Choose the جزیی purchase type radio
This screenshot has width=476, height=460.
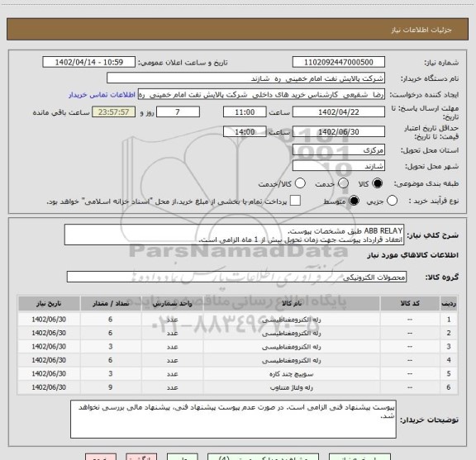pos(392,201)
